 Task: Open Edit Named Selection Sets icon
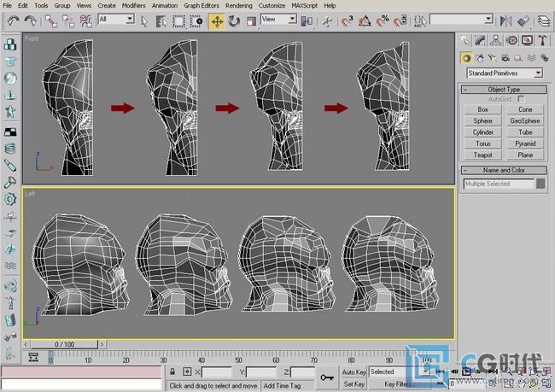click(420, 21)
